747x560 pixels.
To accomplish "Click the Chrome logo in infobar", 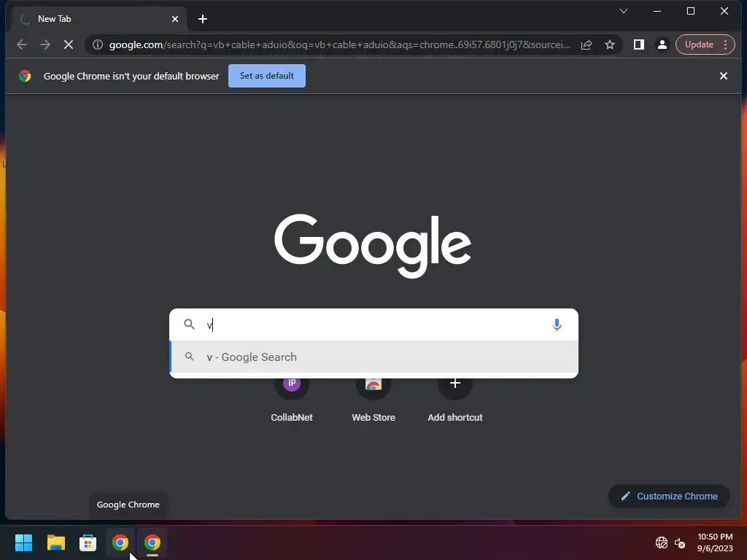I will [25, 76].
